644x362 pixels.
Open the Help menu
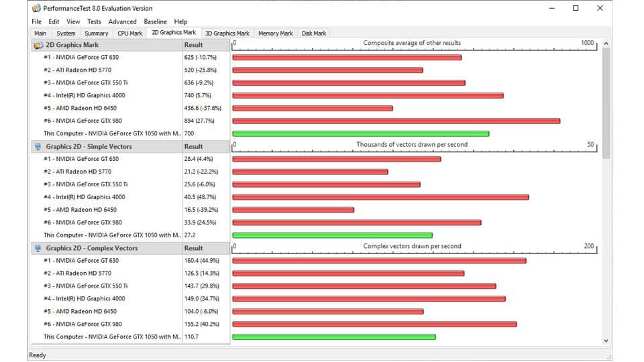coord(180,21)
